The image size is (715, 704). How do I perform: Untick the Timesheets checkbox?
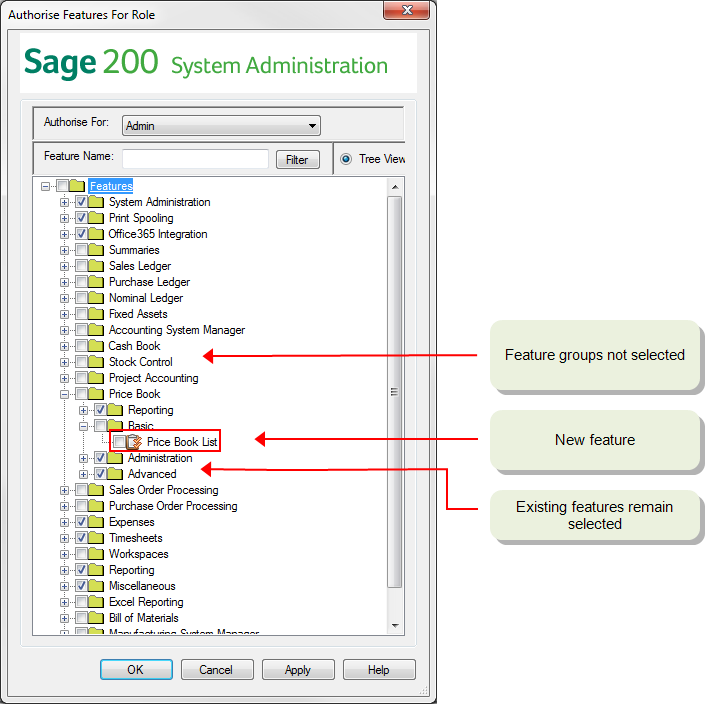click(x=82, y=538)
